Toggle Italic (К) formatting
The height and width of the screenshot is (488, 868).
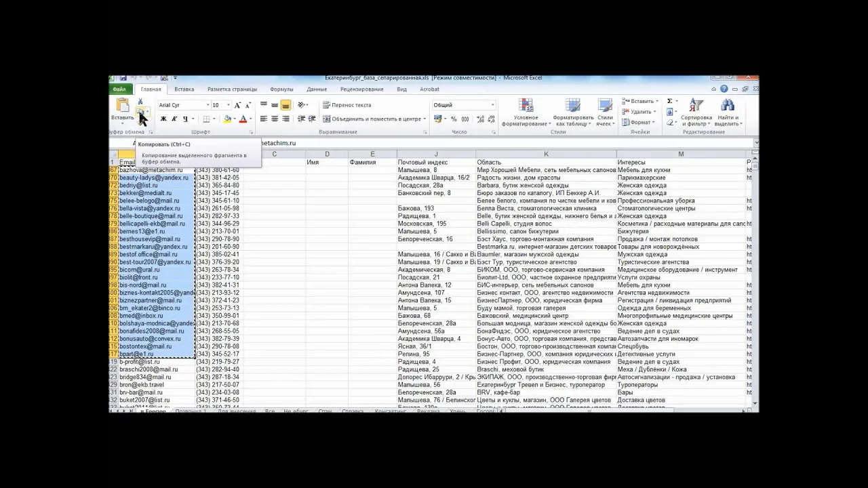coord(174,119)
